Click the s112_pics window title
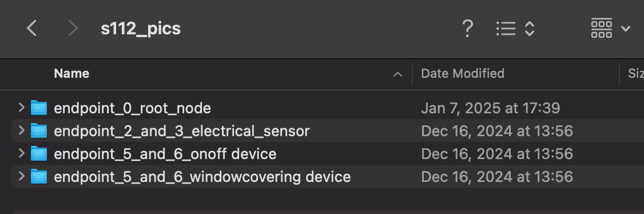Image resolution: width=644 pixels, height=214 pixels. pos(141,29)
